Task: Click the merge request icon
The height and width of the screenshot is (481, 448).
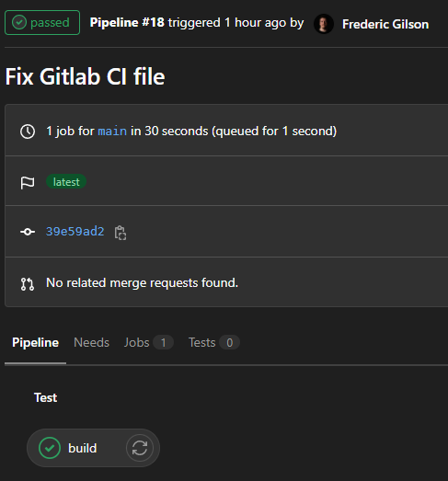Action: [28, 284]
